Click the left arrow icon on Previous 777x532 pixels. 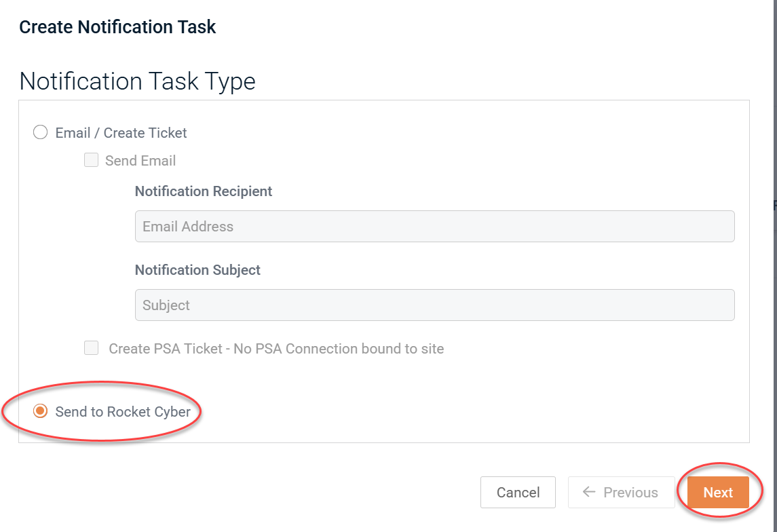point(589,493)
